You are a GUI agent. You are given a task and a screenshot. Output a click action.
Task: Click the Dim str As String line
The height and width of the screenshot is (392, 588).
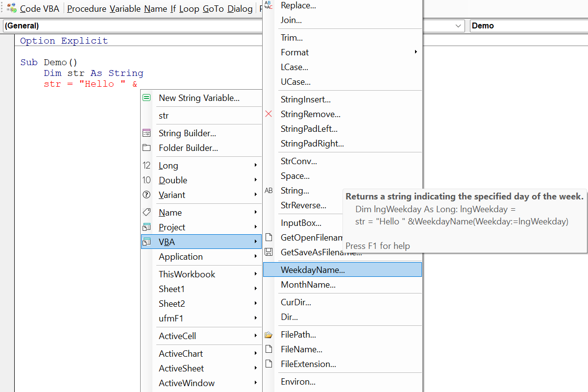[94, 73]
